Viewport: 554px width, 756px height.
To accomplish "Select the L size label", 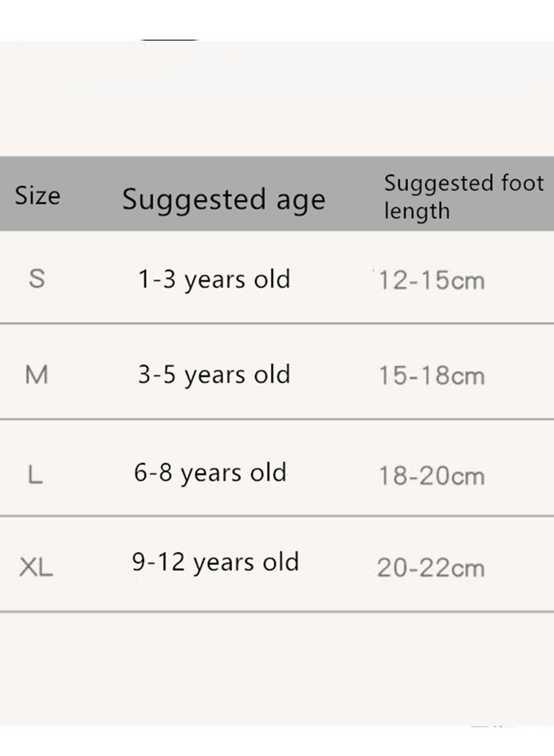I will [35, 475].
